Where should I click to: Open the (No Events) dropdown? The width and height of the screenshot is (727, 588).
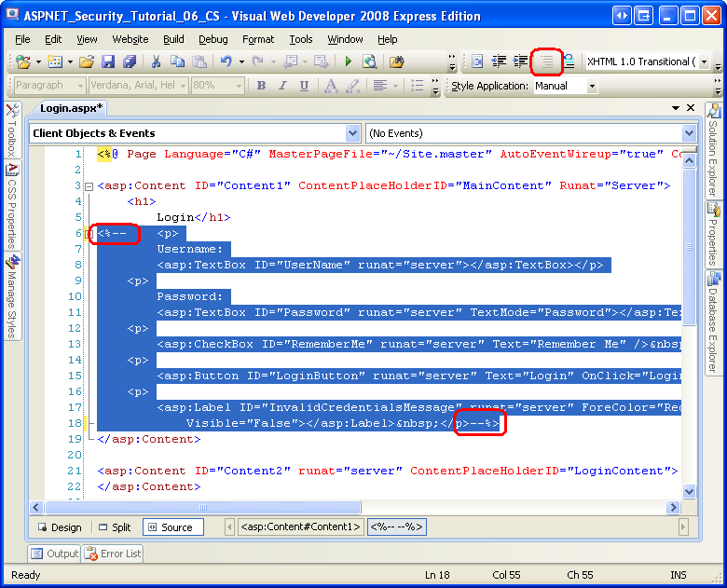click(x=689, y=133)
